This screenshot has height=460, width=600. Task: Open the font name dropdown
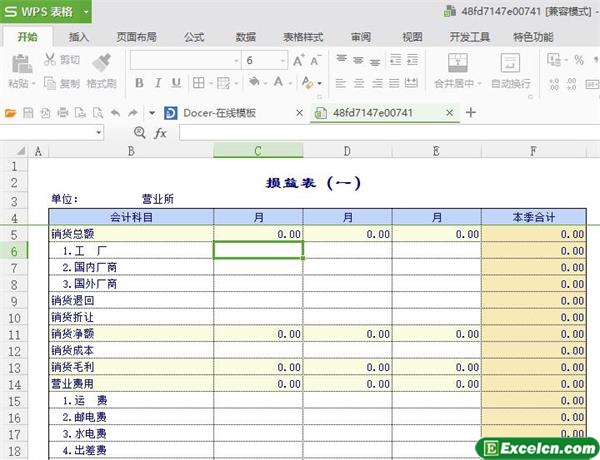click(236, 61)
